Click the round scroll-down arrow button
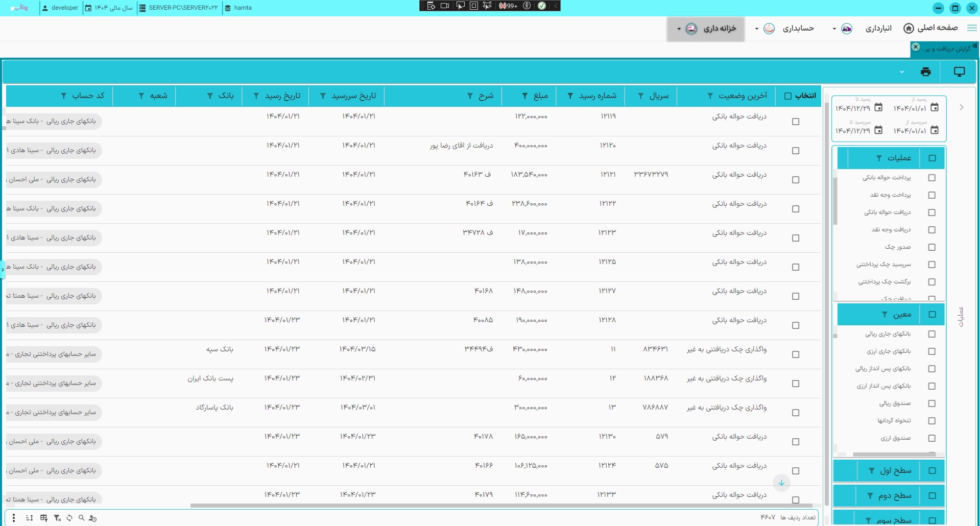 point(781,483)
